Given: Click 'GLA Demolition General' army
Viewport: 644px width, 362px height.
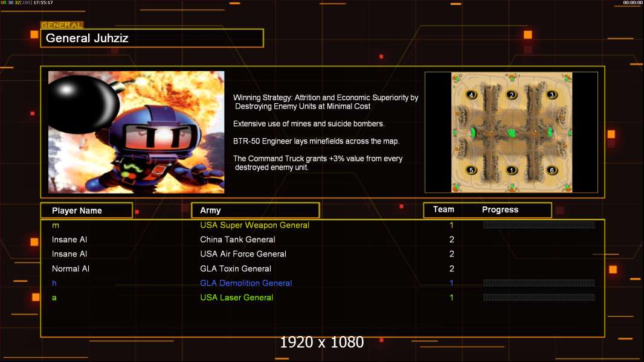Looking at the screenshot, I should (246, 283).
